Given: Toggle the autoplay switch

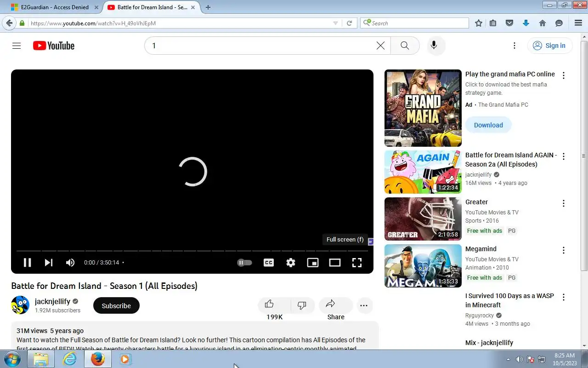Looking at the screenshot, I should coord(244,263).
